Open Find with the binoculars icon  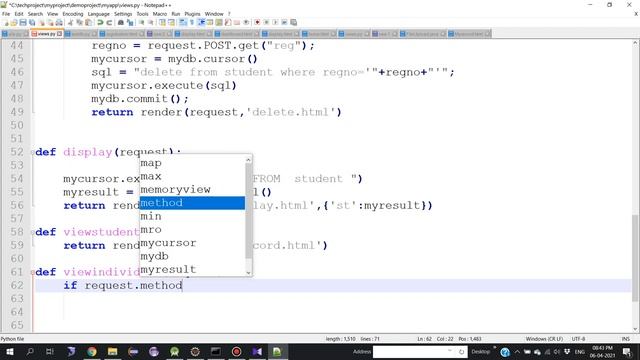(x=121, y=22)
